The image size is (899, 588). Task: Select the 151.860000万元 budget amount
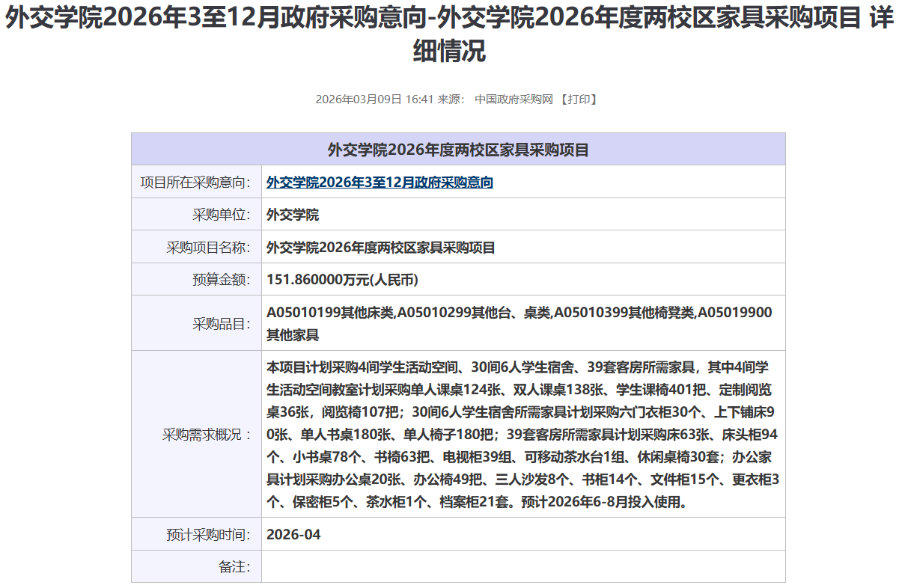pyautogui.click(x=342, y=281)
